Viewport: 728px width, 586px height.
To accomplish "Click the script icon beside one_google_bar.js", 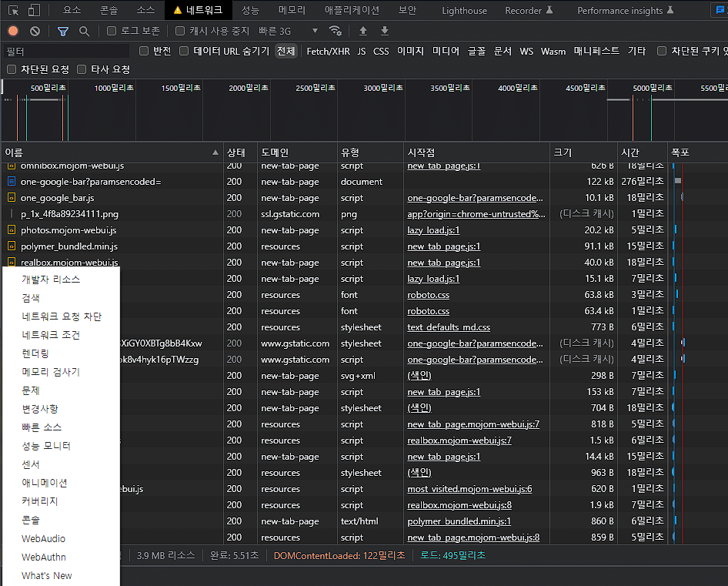I will (12, 197).
